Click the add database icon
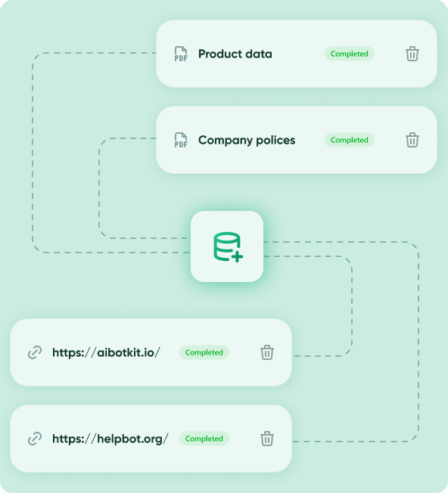This screenshot has width=448, height=493. (228, 246)
